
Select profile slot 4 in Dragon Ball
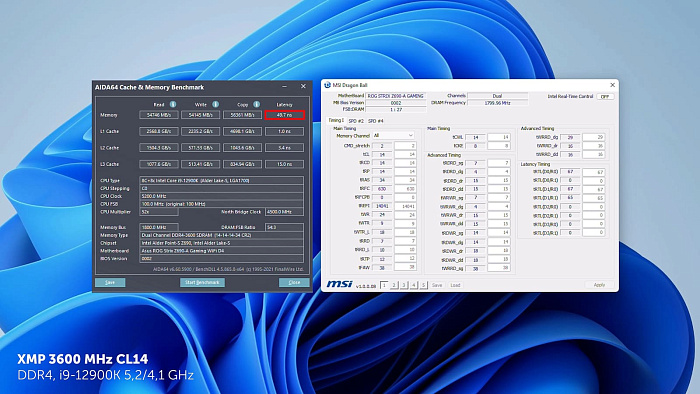pos(413,285)
